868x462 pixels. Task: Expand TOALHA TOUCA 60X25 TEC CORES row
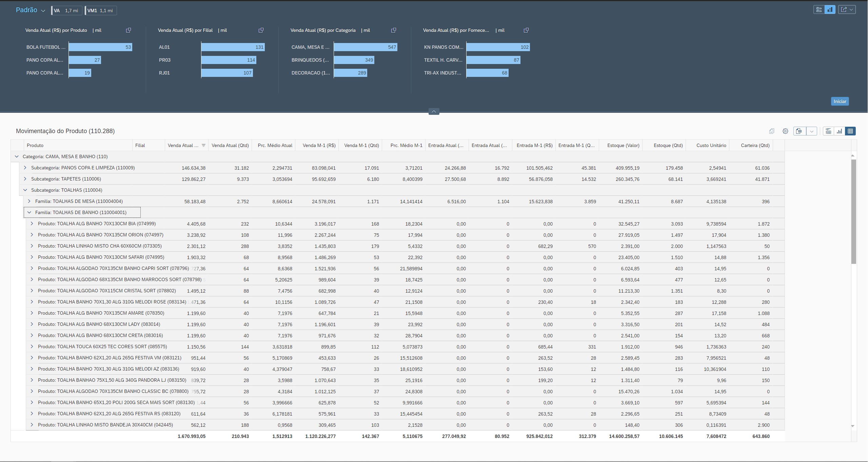point(32,346)
